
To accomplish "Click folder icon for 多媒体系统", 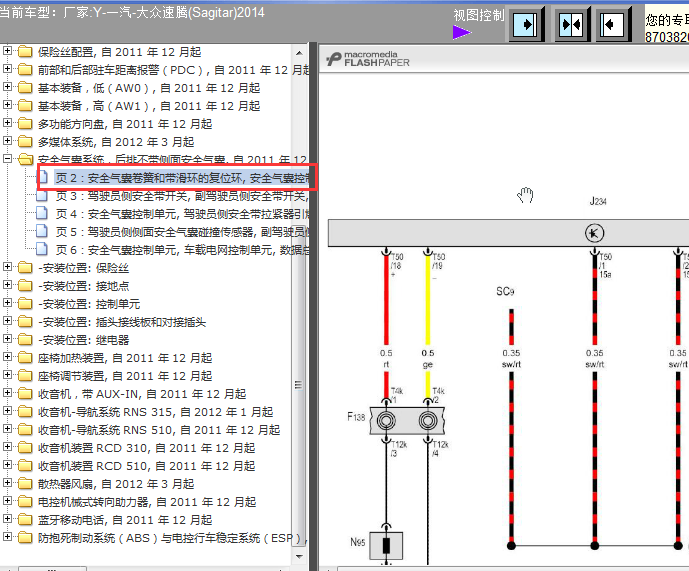I will click(25, 142).
